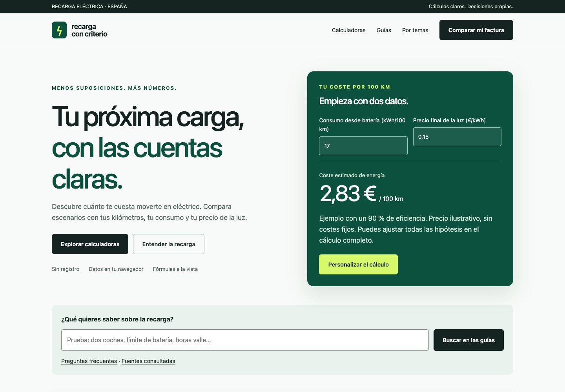Image resolution: width=565 pixels, height=392 pixels.
Task: Open the Calculadoras menu item
Action: point(348,30)
